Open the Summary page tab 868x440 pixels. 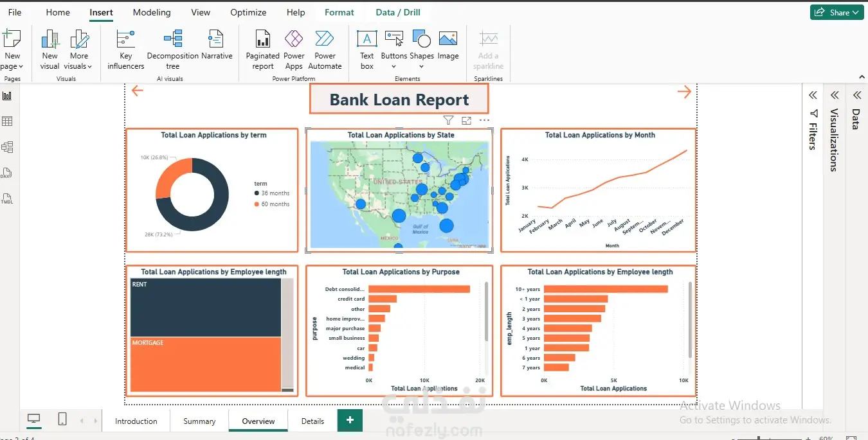[x=199, y=421]
